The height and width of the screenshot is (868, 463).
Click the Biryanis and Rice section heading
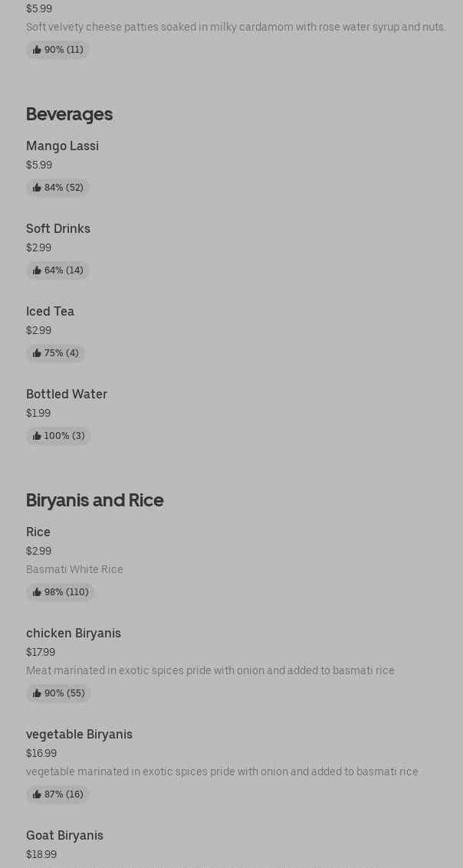coord(94,500)
